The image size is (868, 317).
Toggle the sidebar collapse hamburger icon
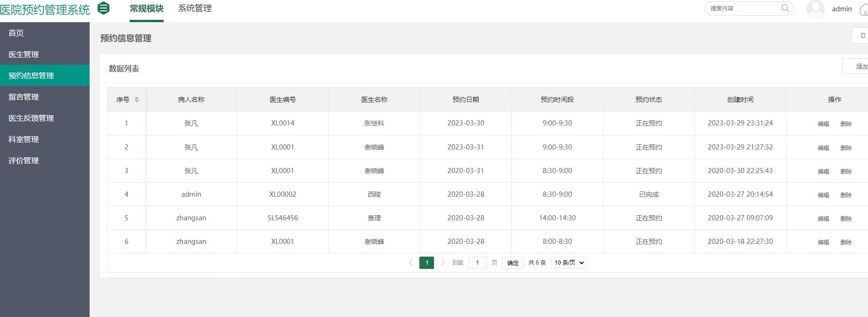103,8
